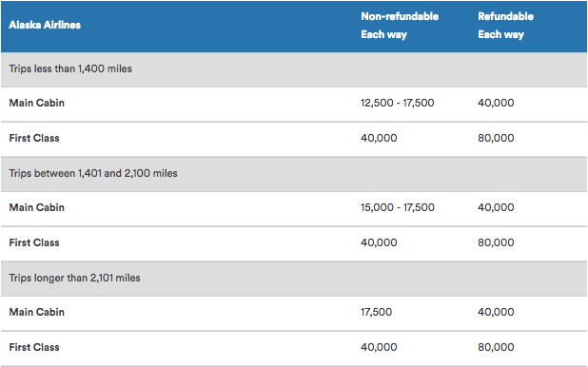Click the Non-refundable Each way column header
Screen dimensions: 588x367
pyautogui.click(x=400, y=25)
